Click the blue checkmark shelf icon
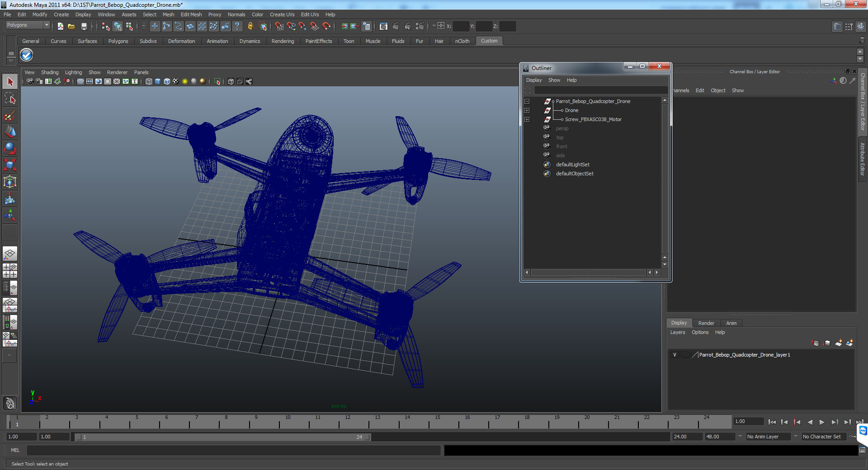 [27, 55]
